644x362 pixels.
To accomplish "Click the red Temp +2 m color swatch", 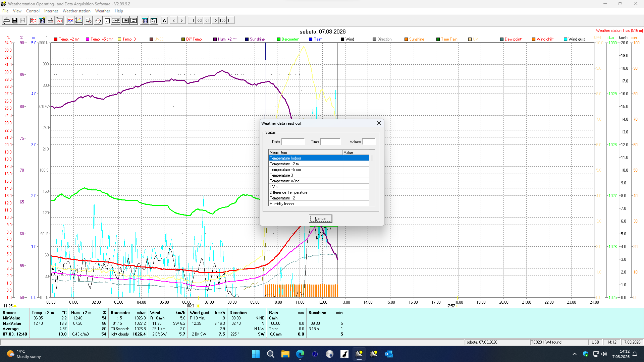I will coord(56,39).
